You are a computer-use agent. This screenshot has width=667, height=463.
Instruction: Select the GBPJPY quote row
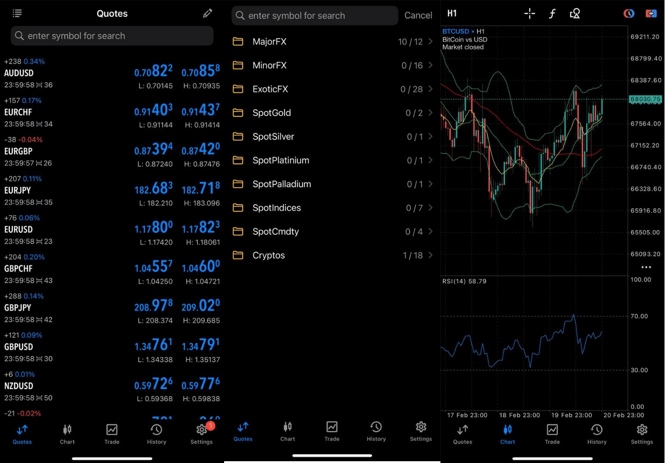tap(112, 308)
